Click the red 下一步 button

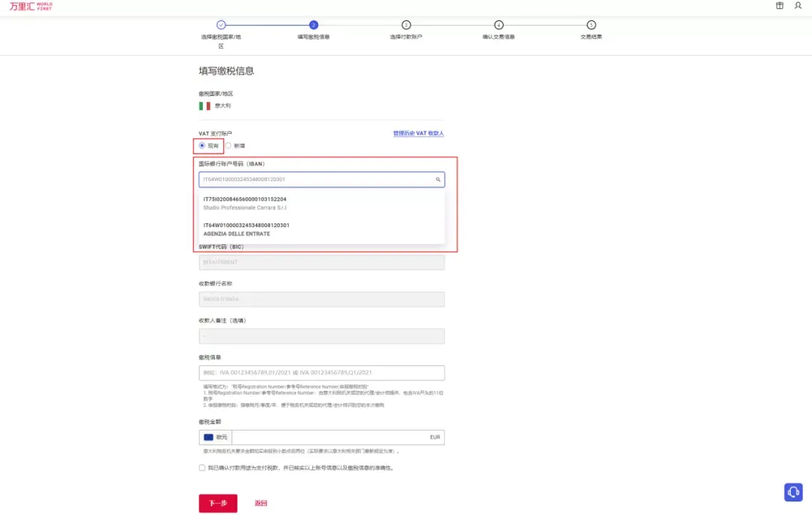(218, 503)
